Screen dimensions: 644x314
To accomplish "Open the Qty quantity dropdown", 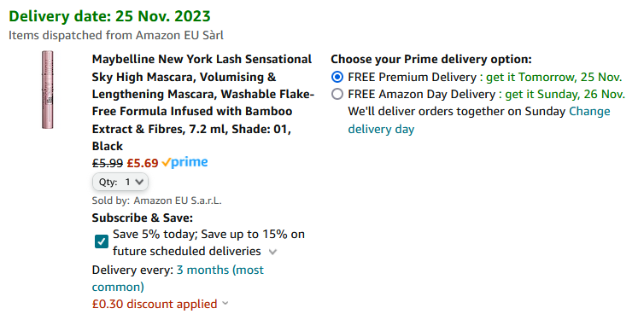I will coord(120,182).
